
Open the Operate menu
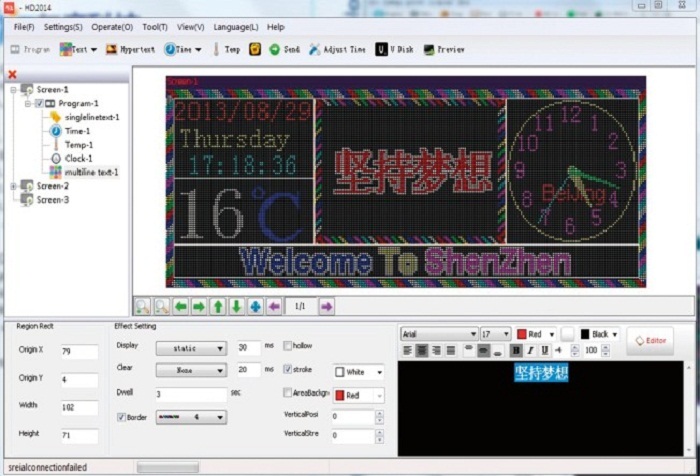coord(112,27)
